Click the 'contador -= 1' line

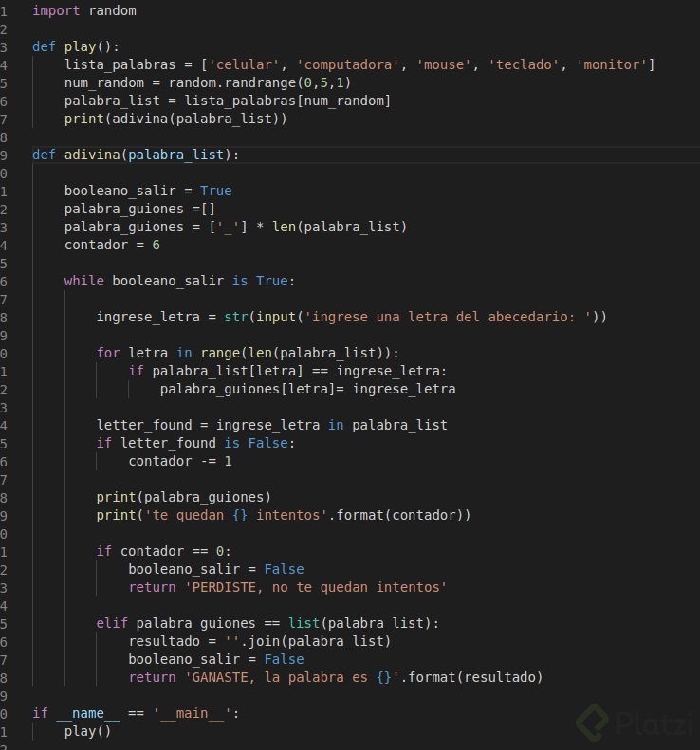point(180,461)
